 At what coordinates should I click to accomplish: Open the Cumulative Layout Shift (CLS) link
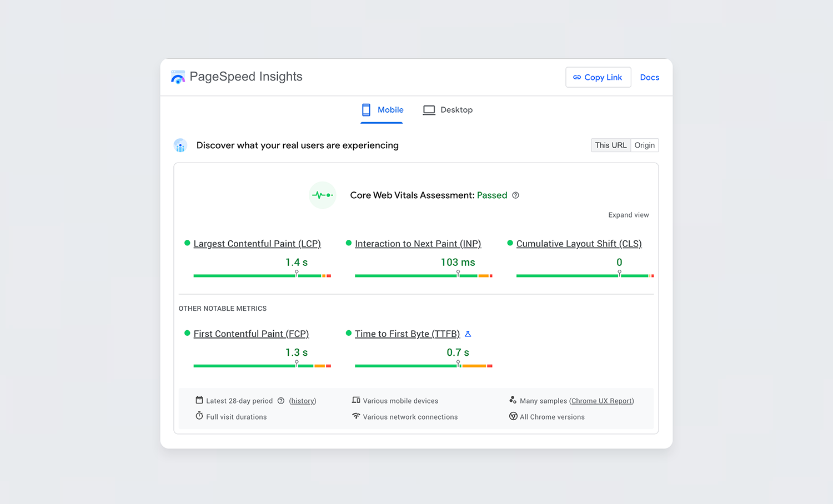pos(579,244)
